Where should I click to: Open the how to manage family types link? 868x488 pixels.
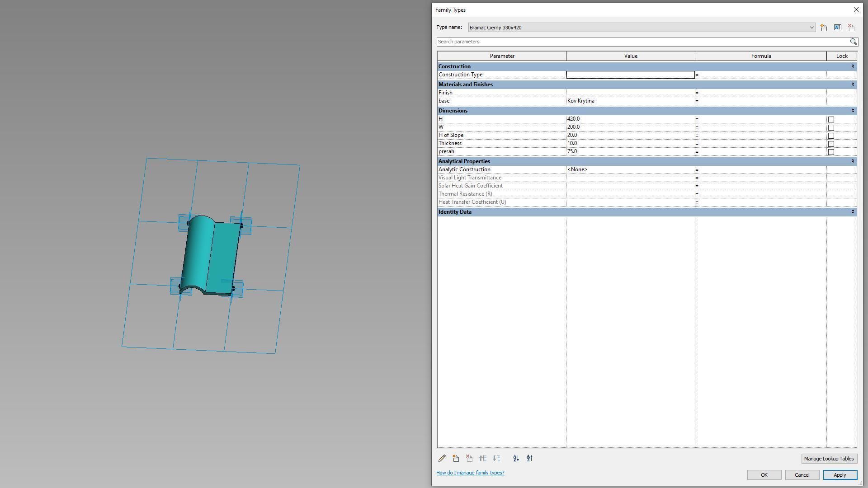470,472
